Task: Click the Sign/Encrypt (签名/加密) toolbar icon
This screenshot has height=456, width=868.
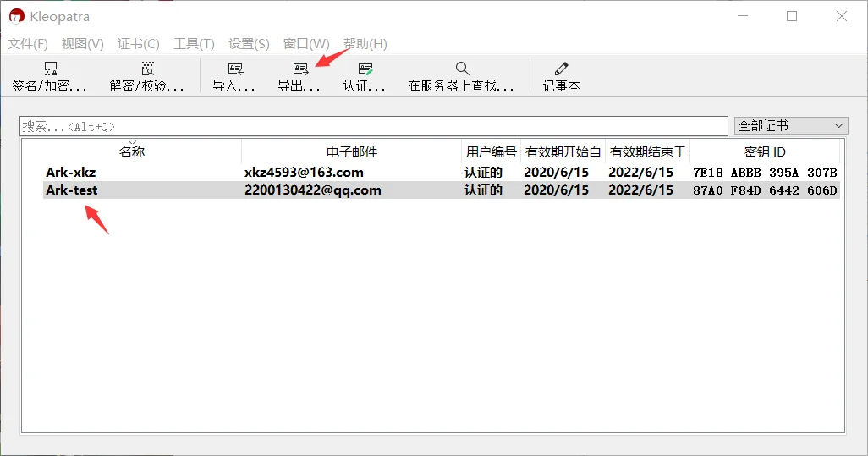Action: click(51, 69)
